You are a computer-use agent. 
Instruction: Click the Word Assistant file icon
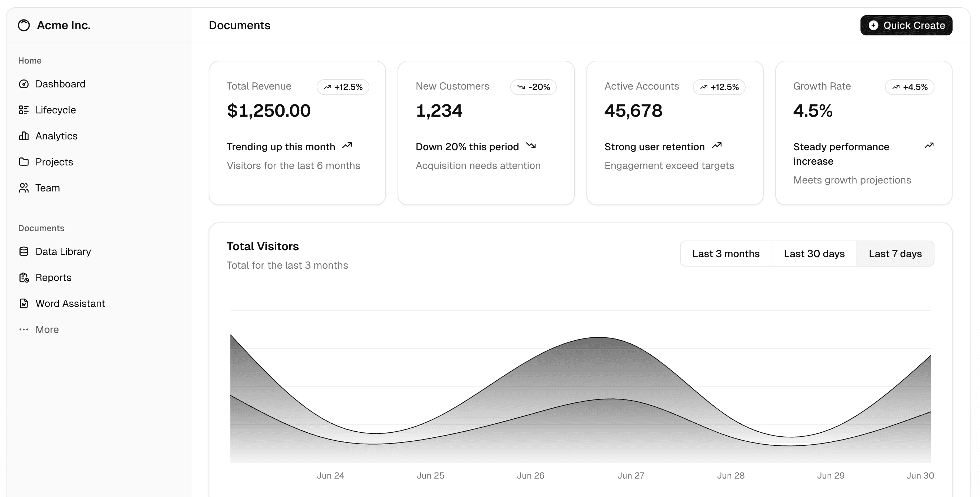[x=23, y=303]
